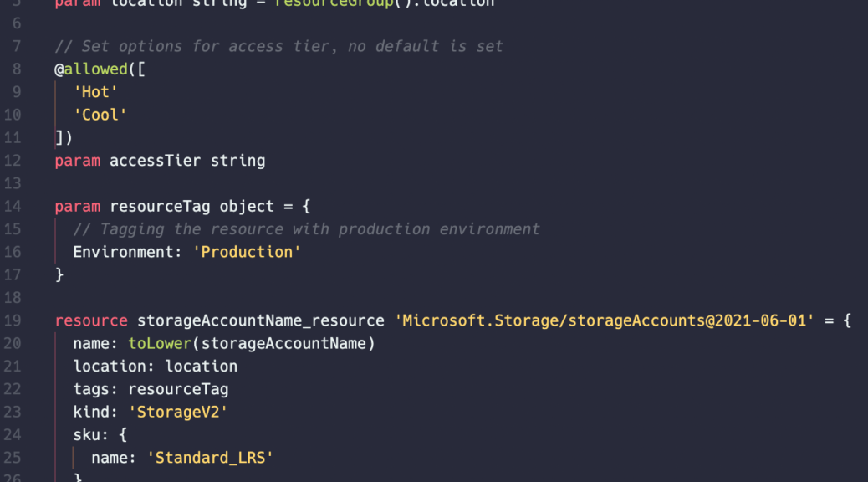The height and width of the screenshot is (482, 868).
Task: Click the Microsoft.Storage/storageAccounts type string
Action: 605,320
